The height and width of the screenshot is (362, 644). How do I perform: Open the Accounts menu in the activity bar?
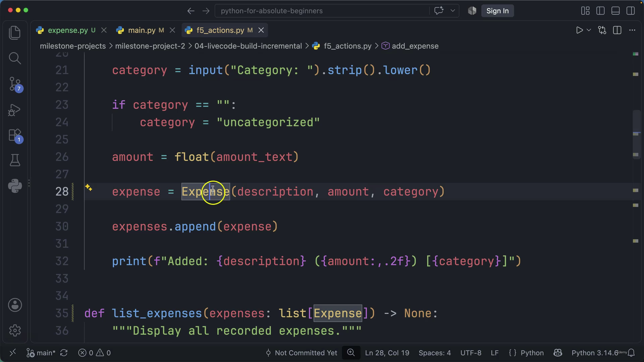point(15,305)
